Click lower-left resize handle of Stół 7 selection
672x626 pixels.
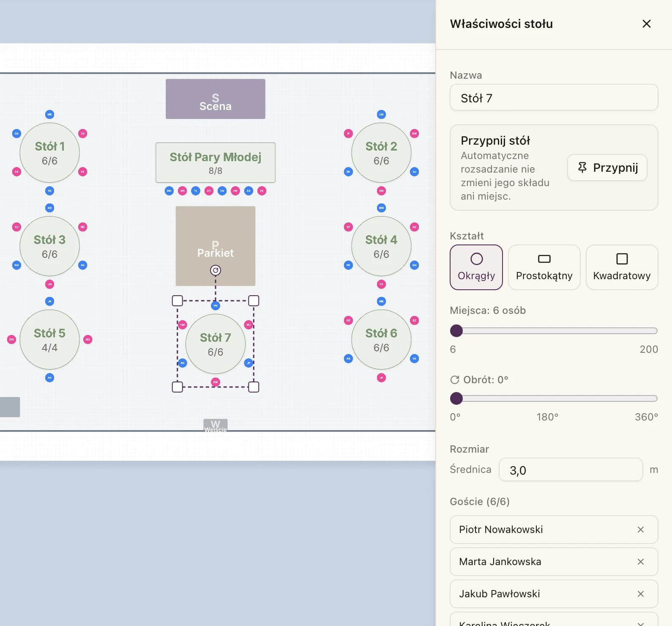[x=178, y=387]
